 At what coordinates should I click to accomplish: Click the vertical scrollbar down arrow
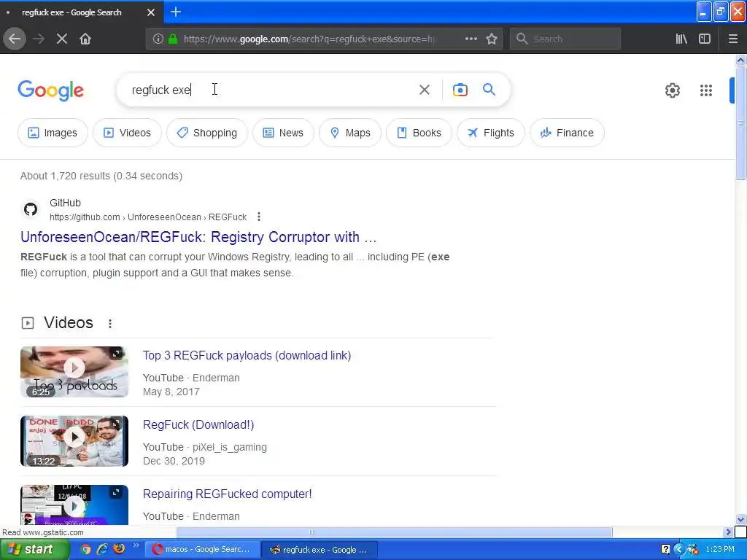pyautogui.click(x=741, y=519)
